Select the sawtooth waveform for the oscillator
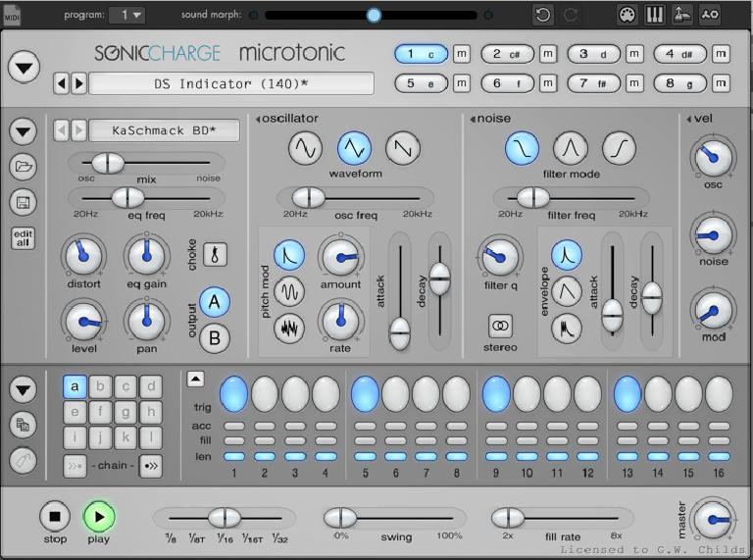The image size is (753, 560). point(402,148)
